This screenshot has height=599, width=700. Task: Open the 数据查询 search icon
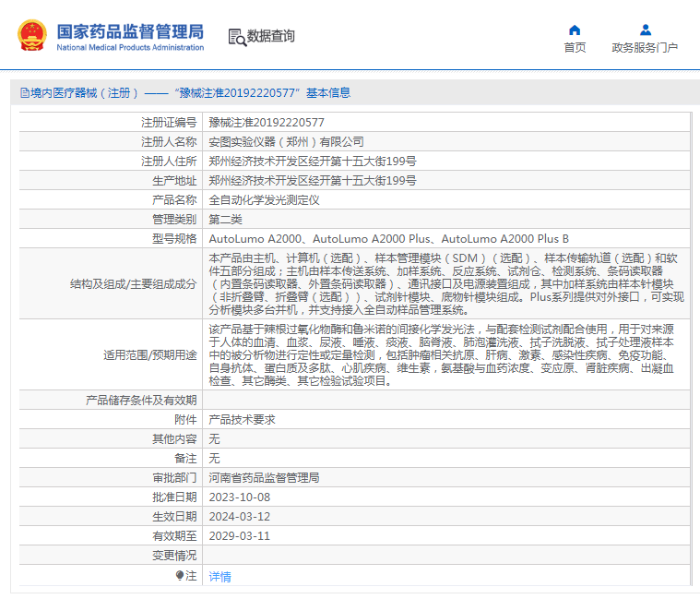tap(237, 38)
